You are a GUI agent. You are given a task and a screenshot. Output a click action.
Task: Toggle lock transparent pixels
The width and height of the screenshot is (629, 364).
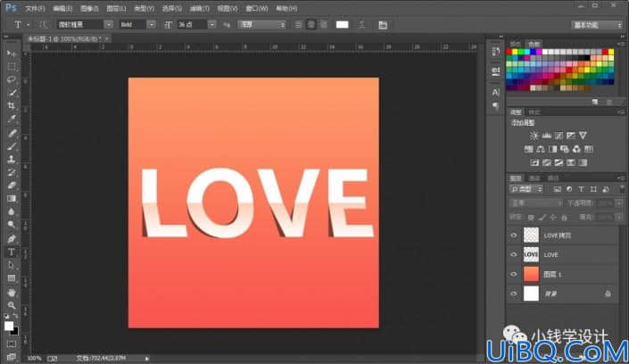click(531, 218)
